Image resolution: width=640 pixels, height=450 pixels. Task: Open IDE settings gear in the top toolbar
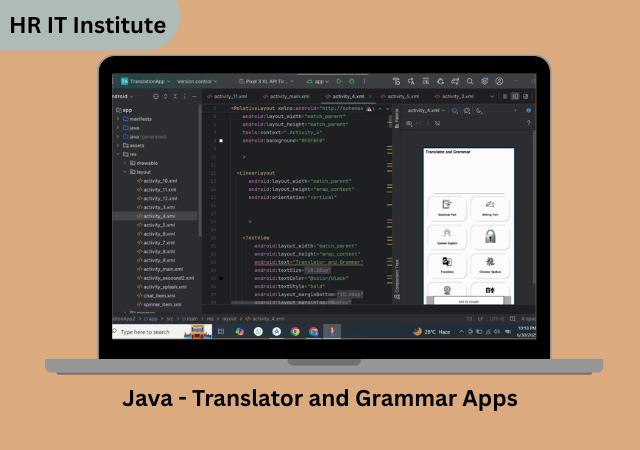tap(484, 81)
